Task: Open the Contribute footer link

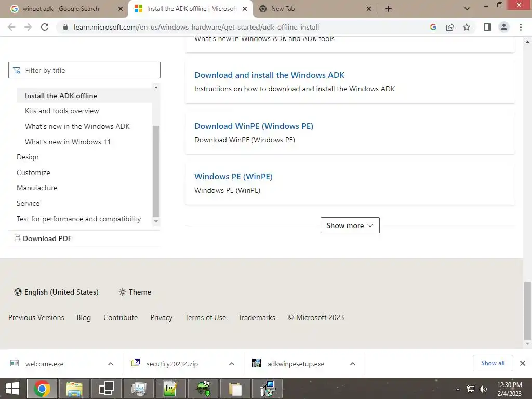Action: coord(121,317)
